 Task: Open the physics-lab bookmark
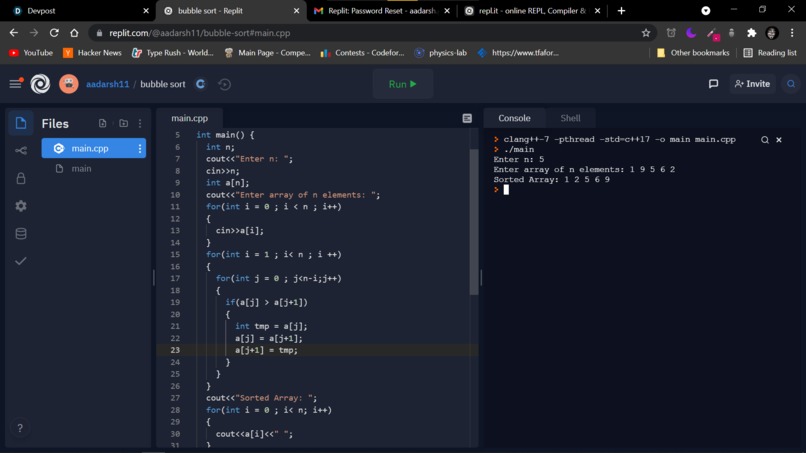coord(441,52)
